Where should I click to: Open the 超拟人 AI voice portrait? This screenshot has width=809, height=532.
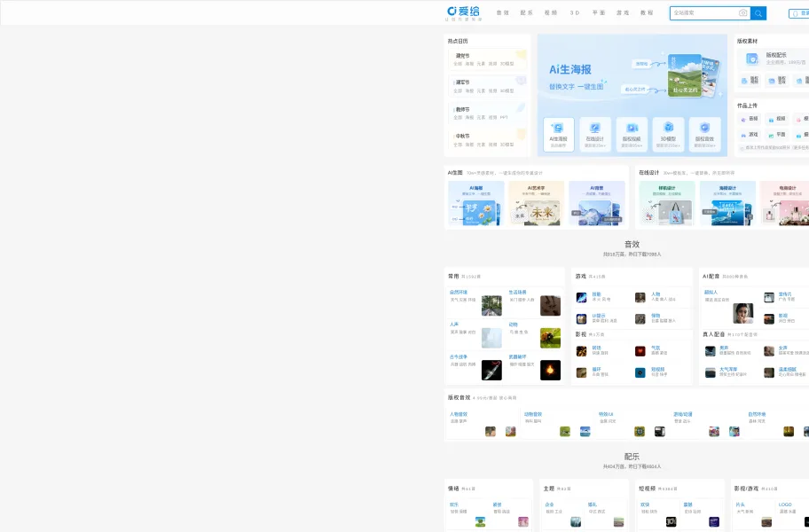743,313
